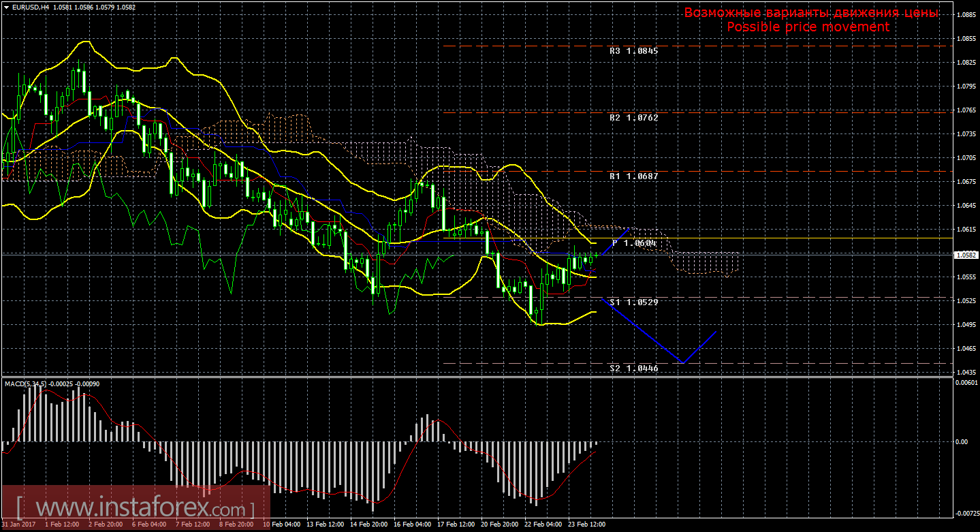Screen dimensions: 980x532
Task: Click the 'Possible price movement' red heading
Action: click(808, 27)
